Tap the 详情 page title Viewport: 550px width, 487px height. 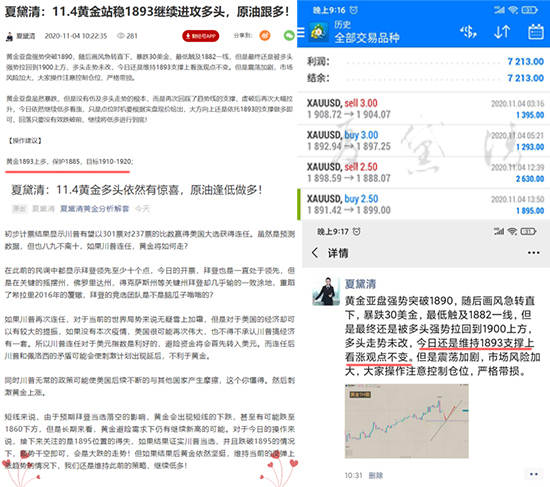tap(338, 253)
